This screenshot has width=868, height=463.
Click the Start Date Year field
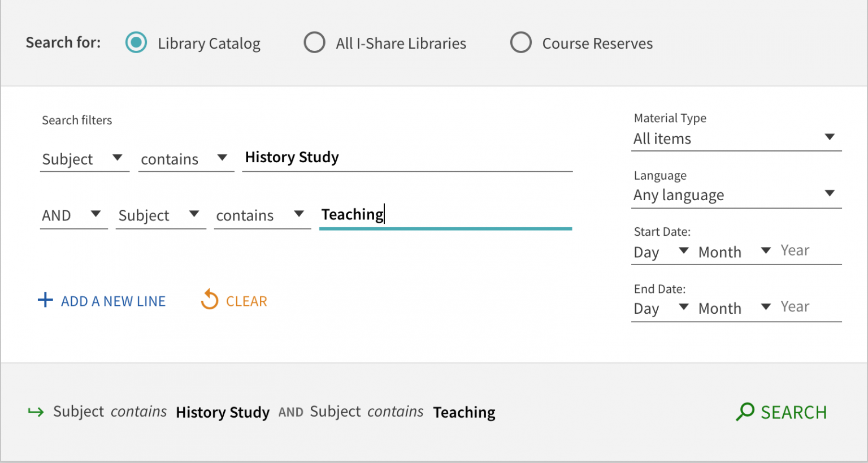[809, 250]
